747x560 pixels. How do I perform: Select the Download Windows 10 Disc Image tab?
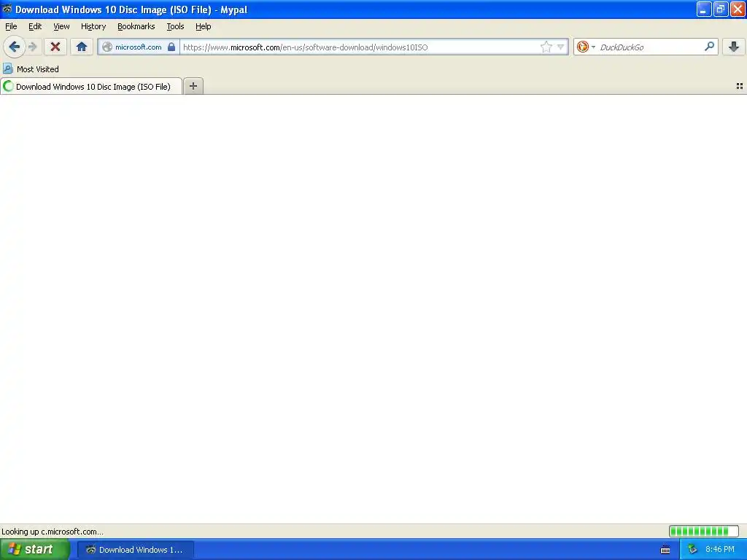tap(91, 86)
